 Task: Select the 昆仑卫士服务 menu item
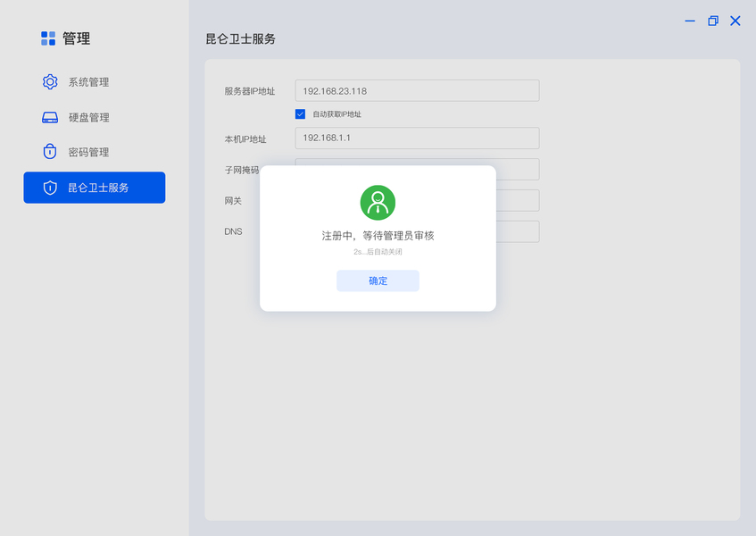[x=95, y=188]
